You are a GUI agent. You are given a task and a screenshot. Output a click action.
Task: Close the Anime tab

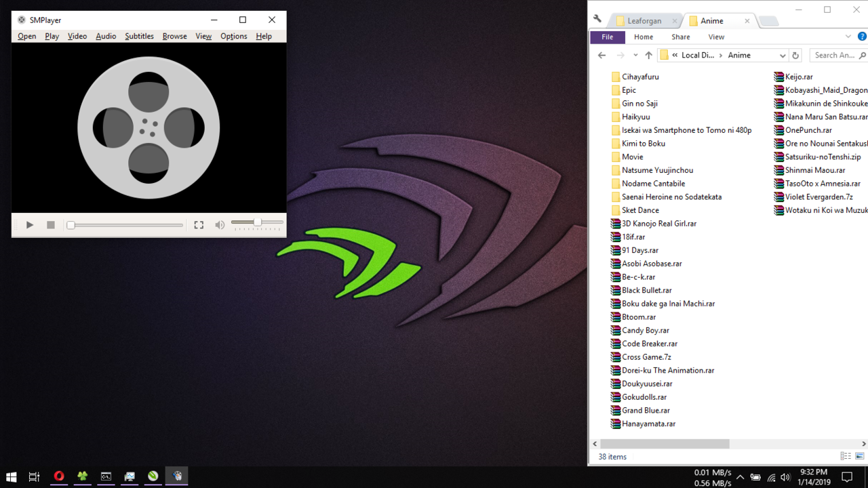(x=747, y=21)
